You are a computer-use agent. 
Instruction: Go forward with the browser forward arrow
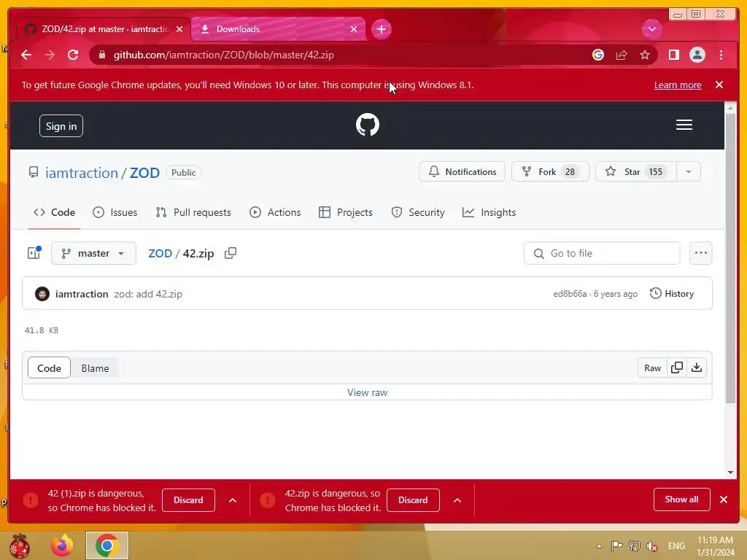click(x=50, y=55)
